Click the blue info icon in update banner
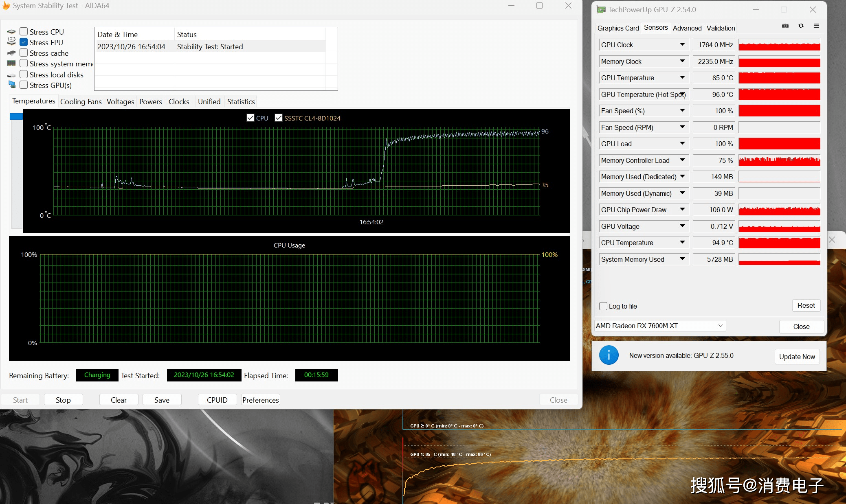Image resolution: width=846 pixels, height=504 pixels. coord(609,355)
